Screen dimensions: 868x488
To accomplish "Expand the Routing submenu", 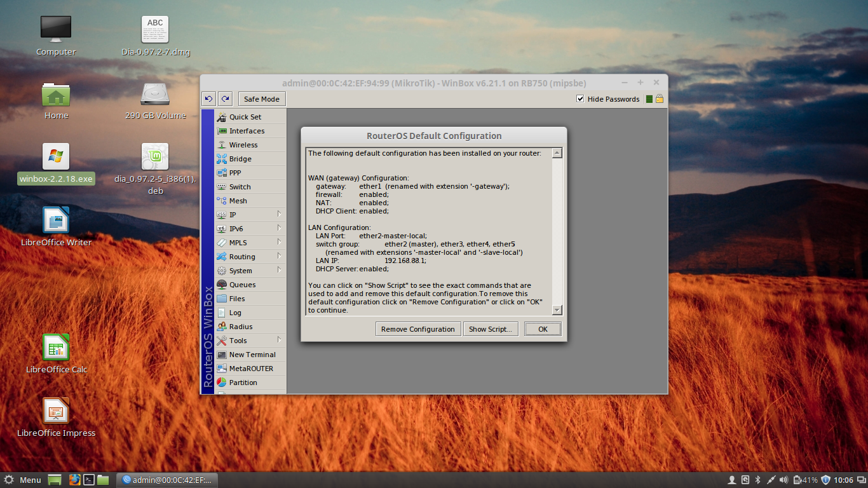I will 250,257.
